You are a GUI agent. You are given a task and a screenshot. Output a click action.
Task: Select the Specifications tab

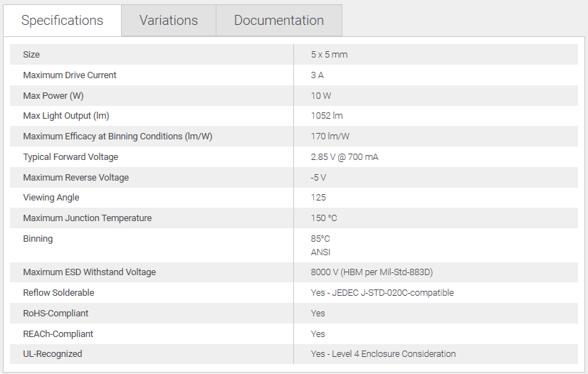62,21
